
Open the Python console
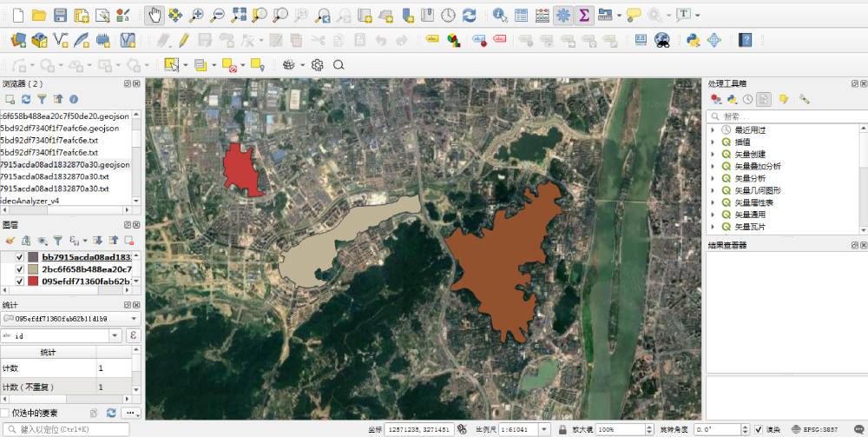[x=694, y=39]
